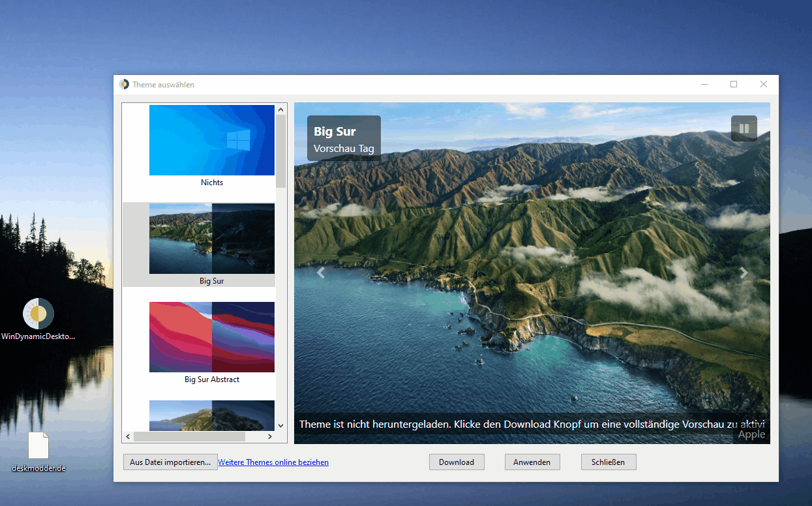
Task: Click the Vorschau Tag label
Action: point(344,149)
